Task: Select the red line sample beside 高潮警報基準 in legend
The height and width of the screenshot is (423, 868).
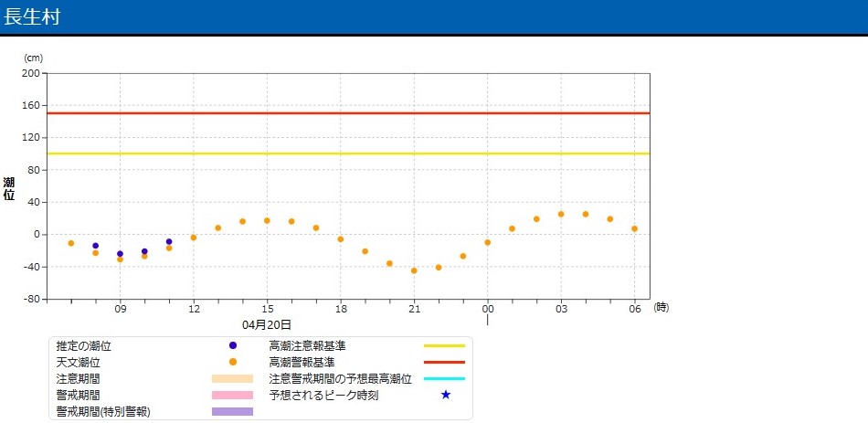Action: point(445,362)
